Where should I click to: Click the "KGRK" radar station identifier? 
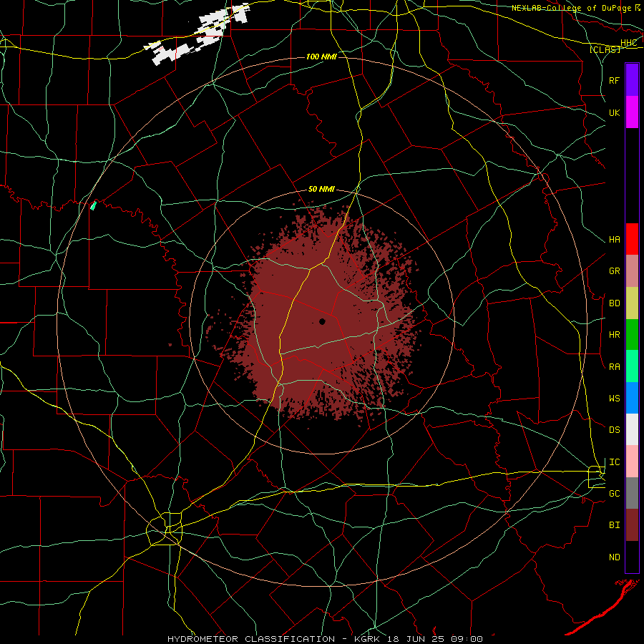tap(366, 639)
